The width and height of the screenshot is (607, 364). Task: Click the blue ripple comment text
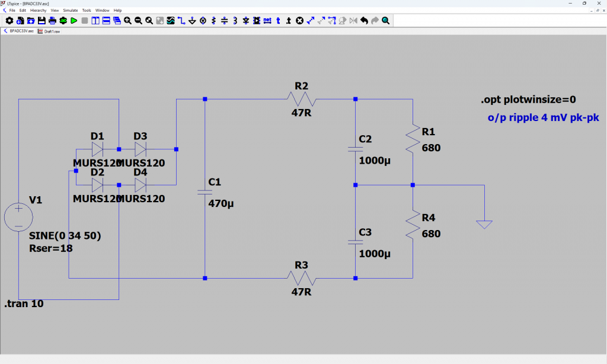click(x=543, y=118)
